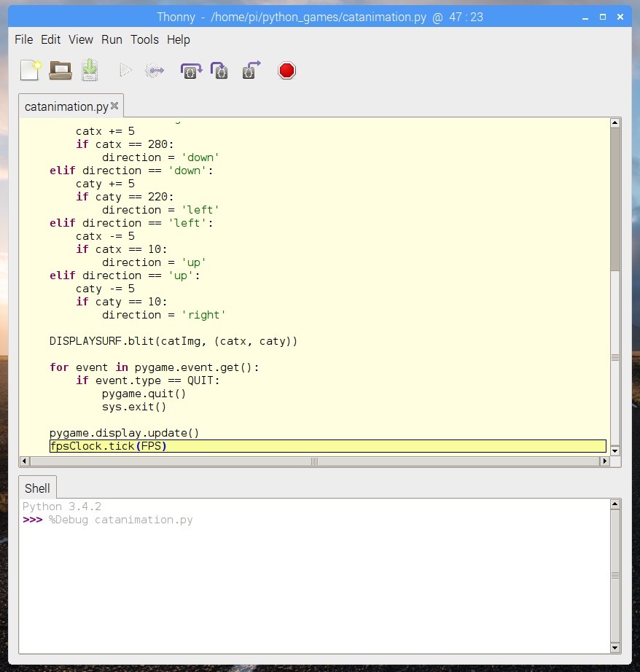Viewport: 640px width, 672px height.
Task: Step into the current call
Action: [219, 71]
